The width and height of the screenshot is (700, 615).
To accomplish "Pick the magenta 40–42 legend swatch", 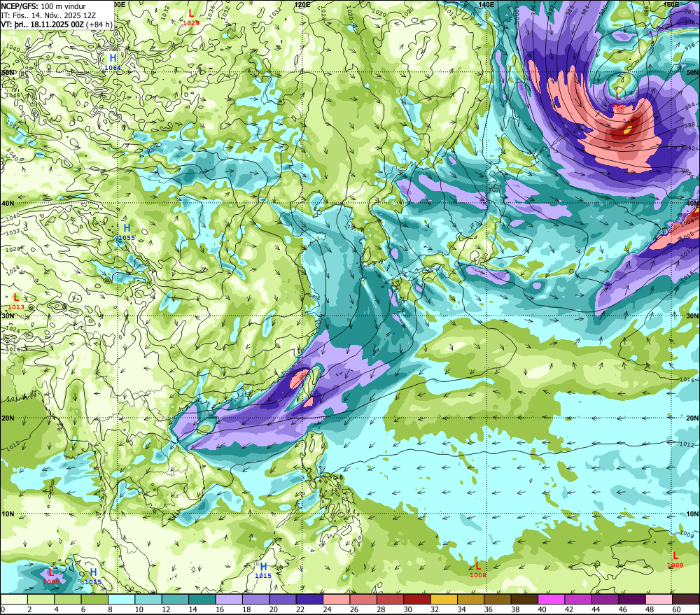I will click(552, 599).
